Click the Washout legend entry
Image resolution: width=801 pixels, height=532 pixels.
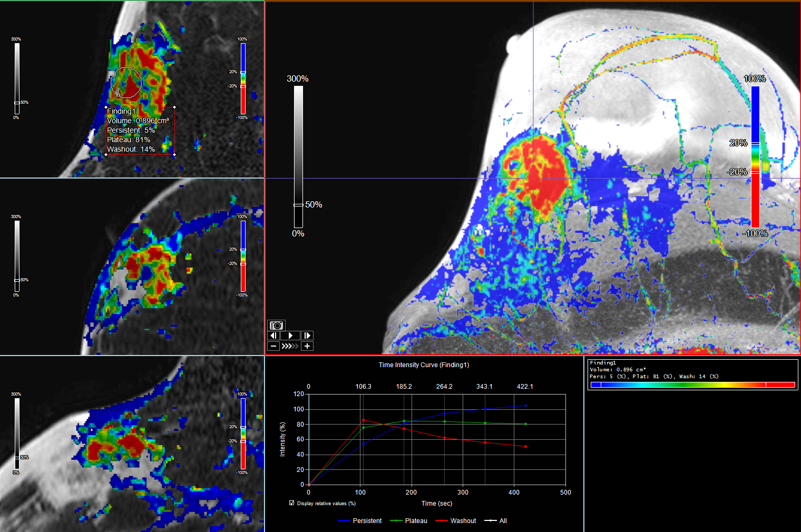pyautogui.click(x=456, y=520)
